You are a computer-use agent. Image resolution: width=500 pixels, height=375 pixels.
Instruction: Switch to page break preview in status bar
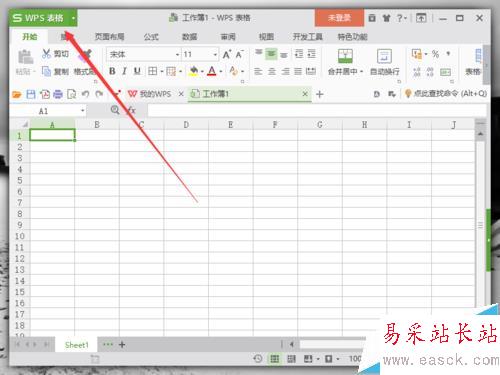point(291,359)
